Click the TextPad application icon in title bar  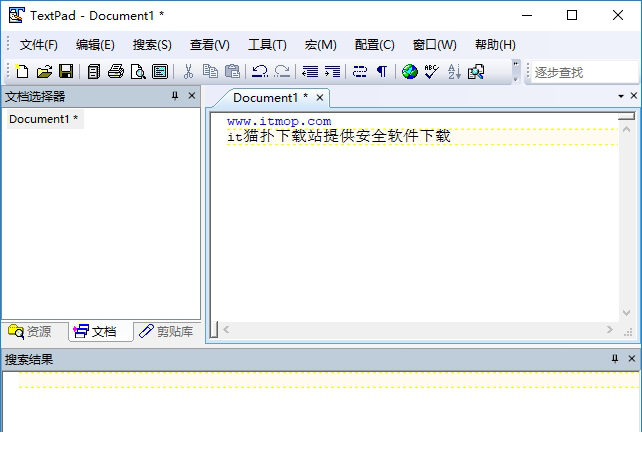(x=16, y=15)
